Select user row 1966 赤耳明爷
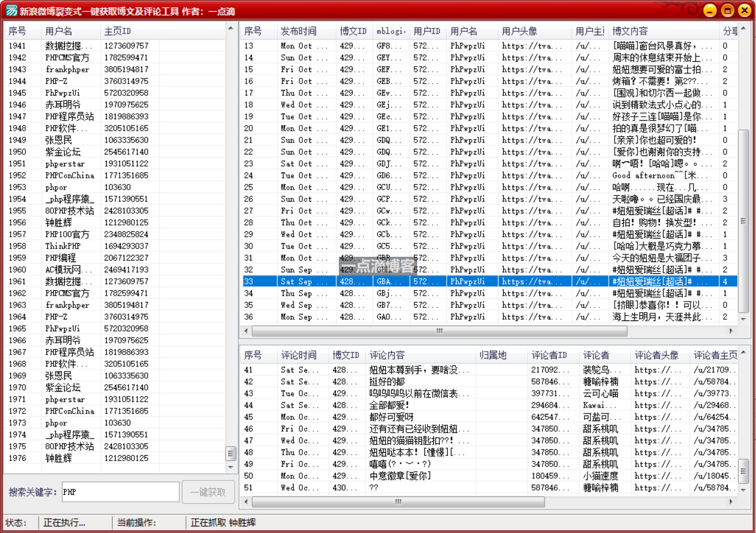 [115, 340]
